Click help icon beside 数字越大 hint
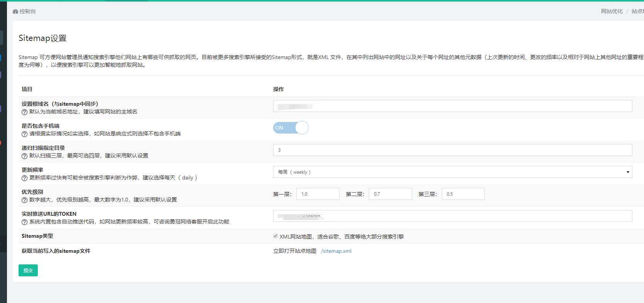Viewport: 644px width, 303px height. [x=24, y=200]
